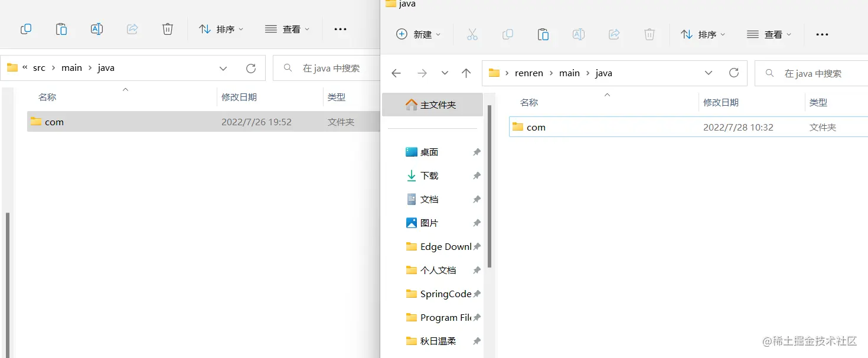Screen dimensions: 868x358
Task: Open the 新建 new item menu
Action: [x=419, y=34]
